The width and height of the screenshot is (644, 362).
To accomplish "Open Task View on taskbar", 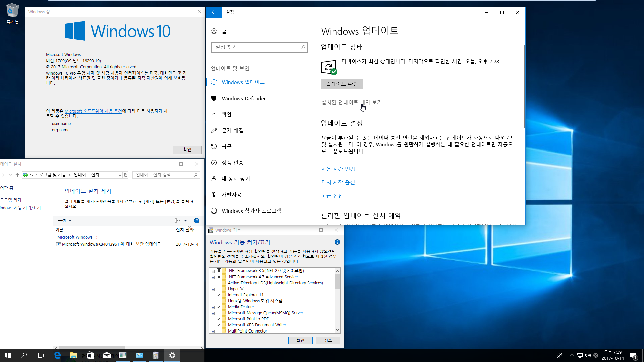I will click(x=40, y=355).
